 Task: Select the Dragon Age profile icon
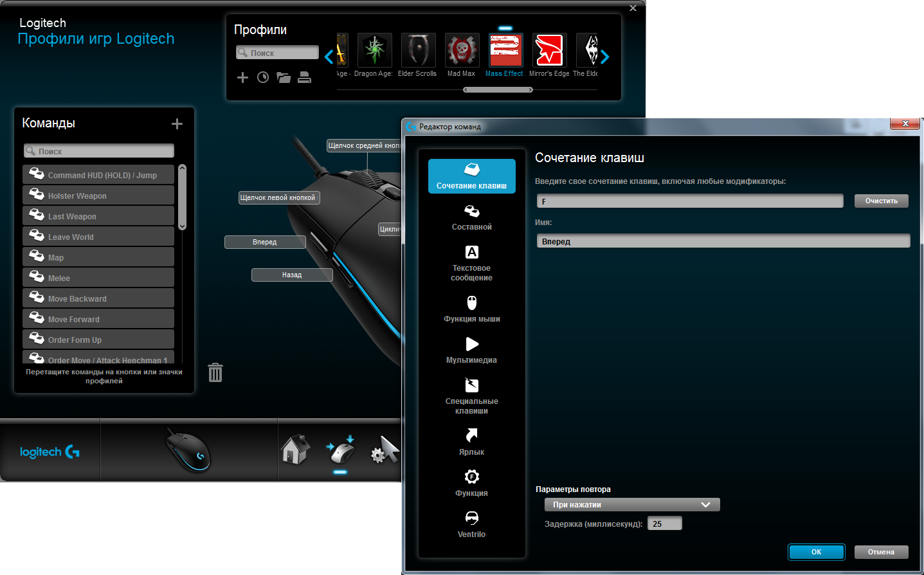[x=374, y=50]
